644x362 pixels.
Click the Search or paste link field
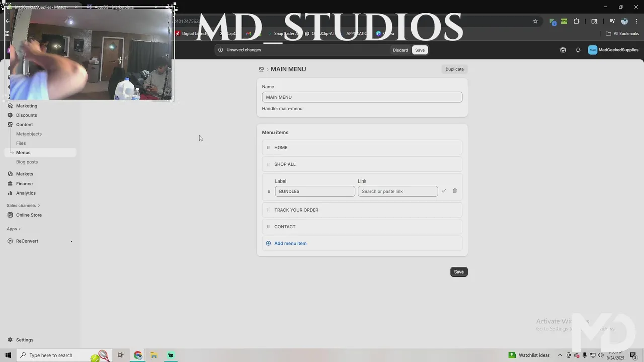point(398,191)
